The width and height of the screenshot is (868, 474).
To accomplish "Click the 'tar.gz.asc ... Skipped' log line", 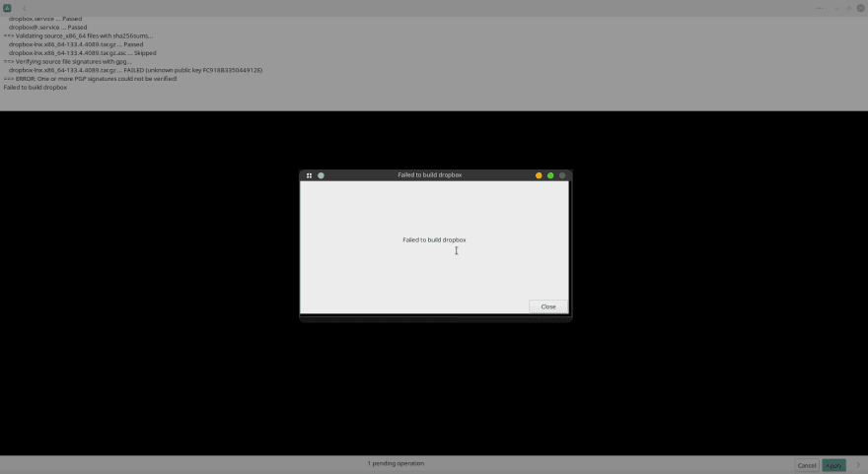I will pos(83,53).
